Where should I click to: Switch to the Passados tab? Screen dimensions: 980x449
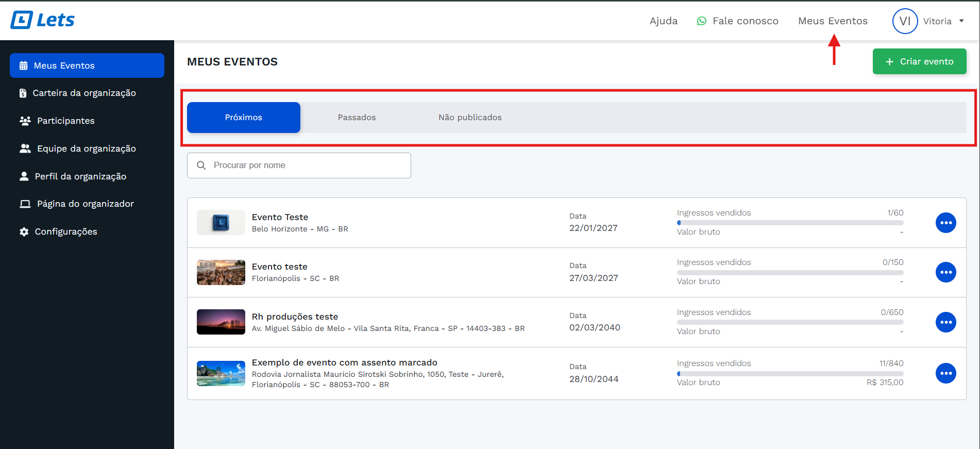tap(357, 118)
